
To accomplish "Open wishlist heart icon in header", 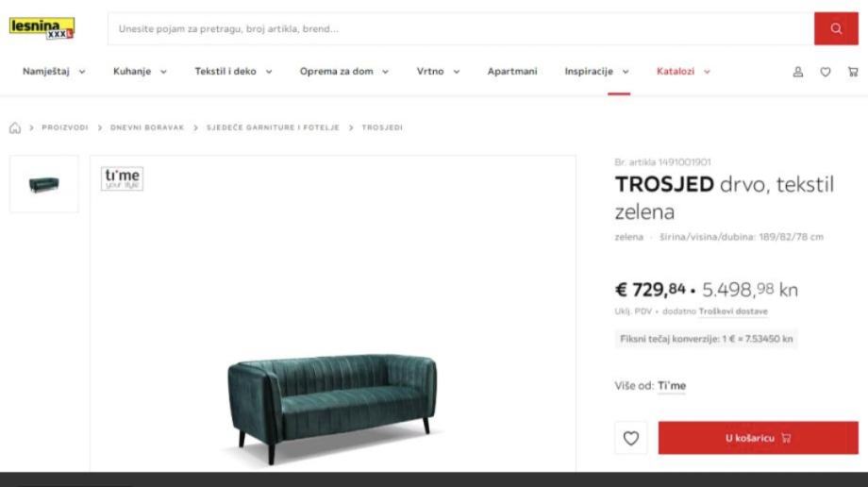I will [x=826, y=72].
